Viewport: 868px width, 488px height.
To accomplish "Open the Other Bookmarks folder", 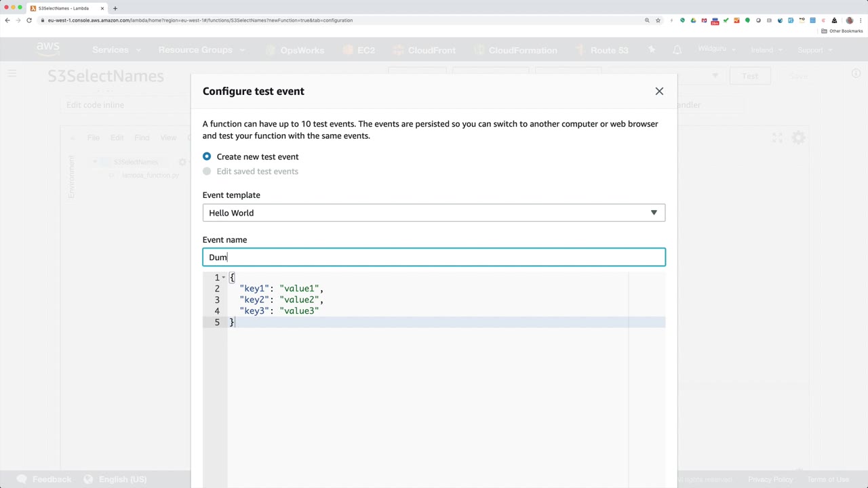I will tap(842, 31).
